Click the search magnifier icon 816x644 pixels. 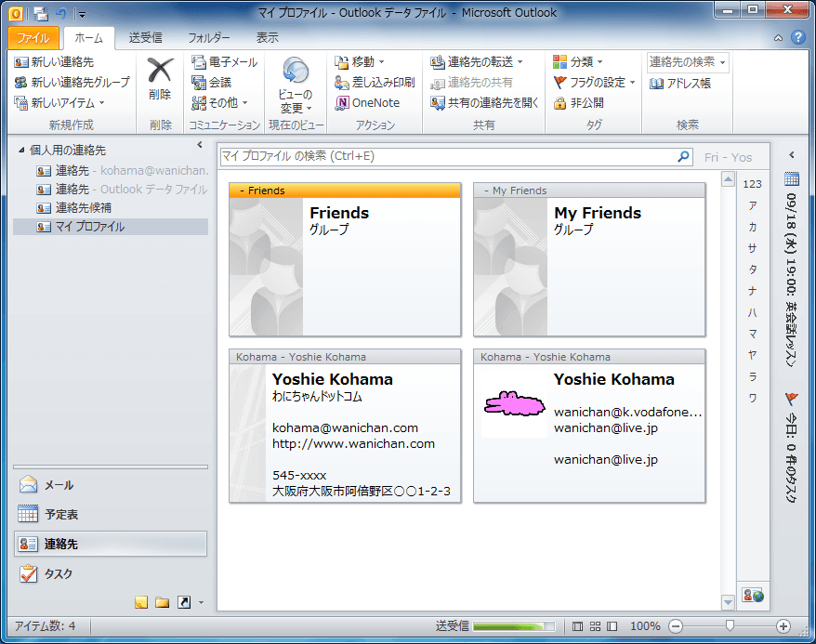tap(683, 156)
